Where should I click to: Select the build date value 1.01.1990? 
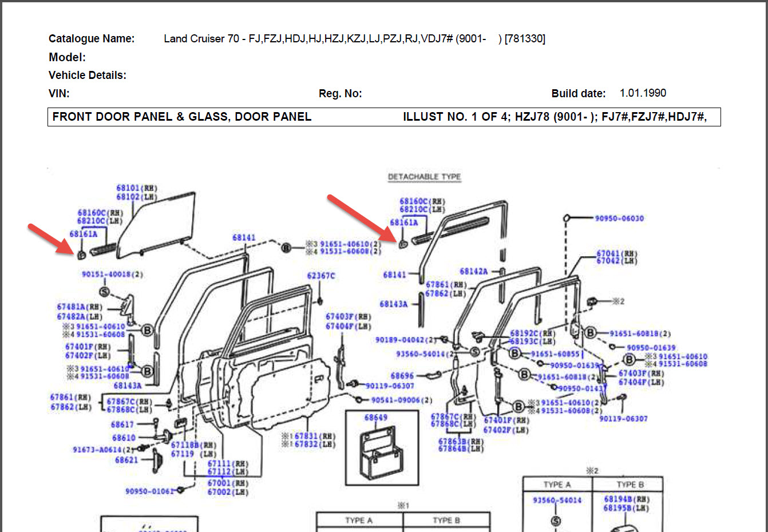(643, 93)
